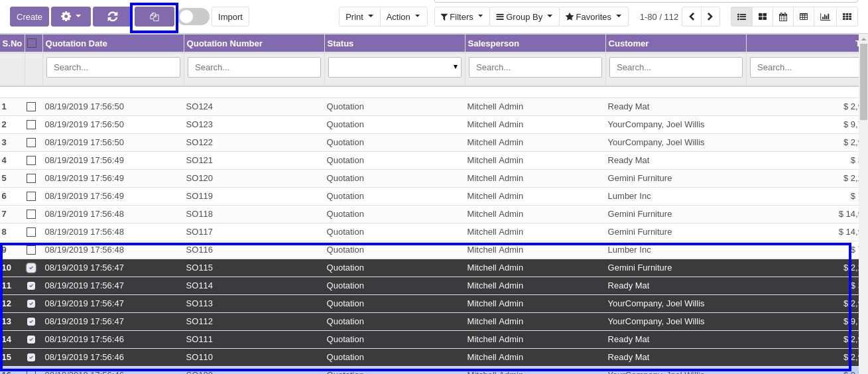Check the box for quotation SO124

point(31,107)
